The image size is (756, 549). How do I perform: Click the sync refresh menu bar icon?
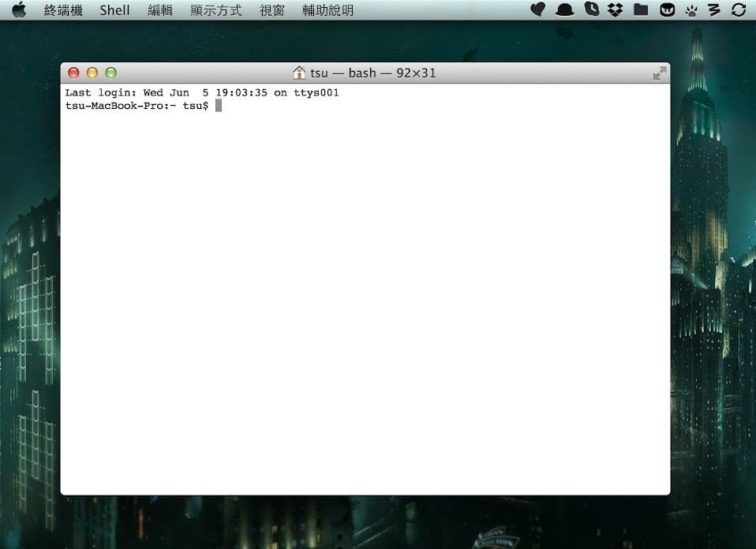tap(739, 10)
